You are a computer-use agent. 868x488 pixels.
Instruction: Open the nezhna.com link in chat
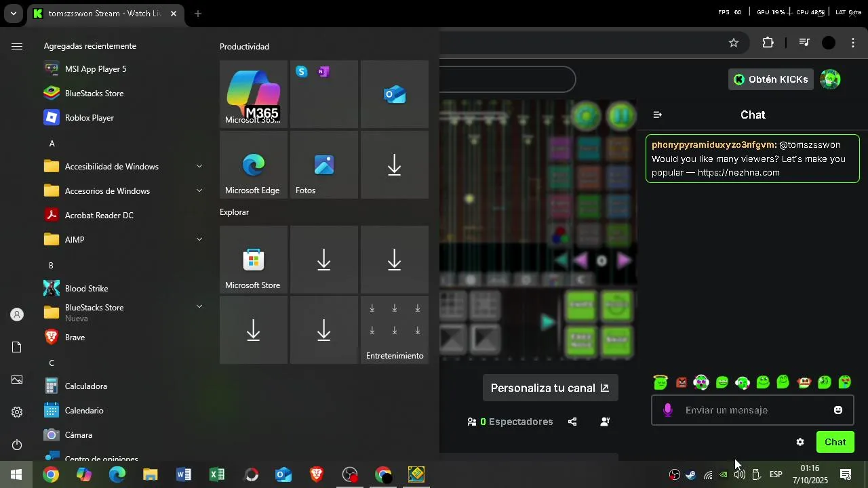coord(738,173)
